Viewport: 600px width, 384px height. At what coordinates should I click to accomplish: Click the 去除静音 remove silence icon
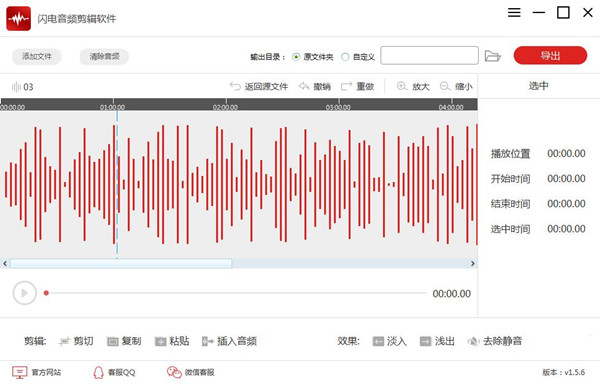click(x=473, y=341)
